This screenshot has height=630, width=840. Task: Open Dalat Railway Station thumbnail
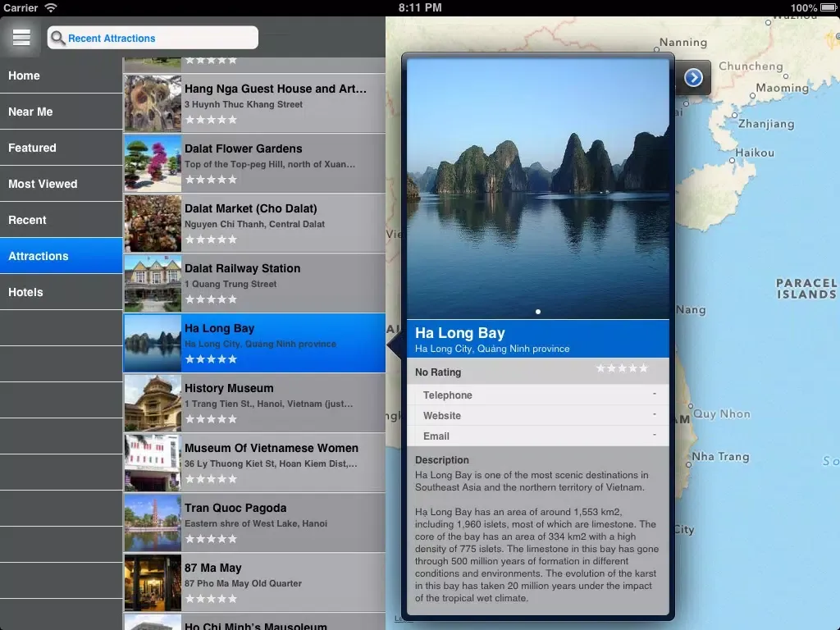153,283
